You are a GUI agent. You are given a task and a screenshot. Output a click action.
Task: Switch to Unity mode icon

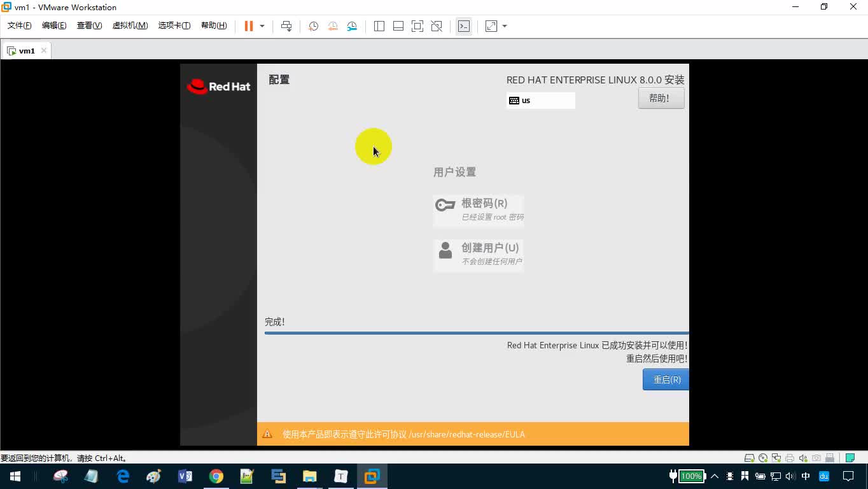point(437,26)
